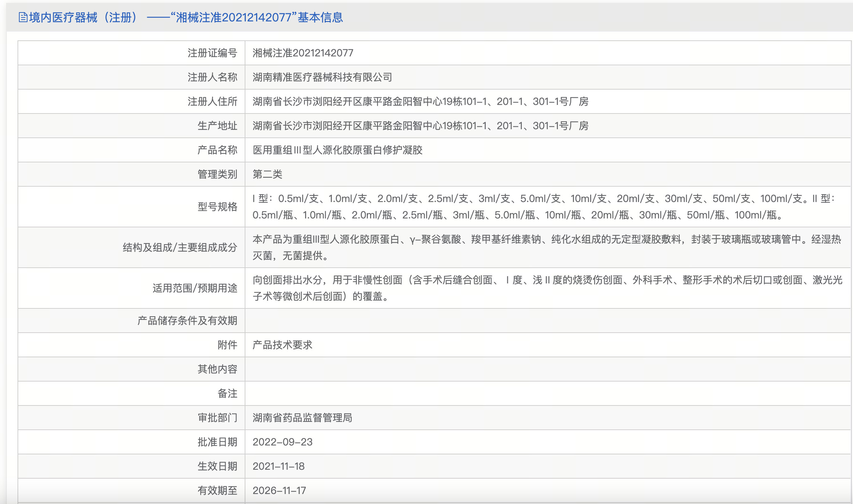This screenshot has width=853, height=504.
Task: Click the 产品名称 label
Action: 218,150
